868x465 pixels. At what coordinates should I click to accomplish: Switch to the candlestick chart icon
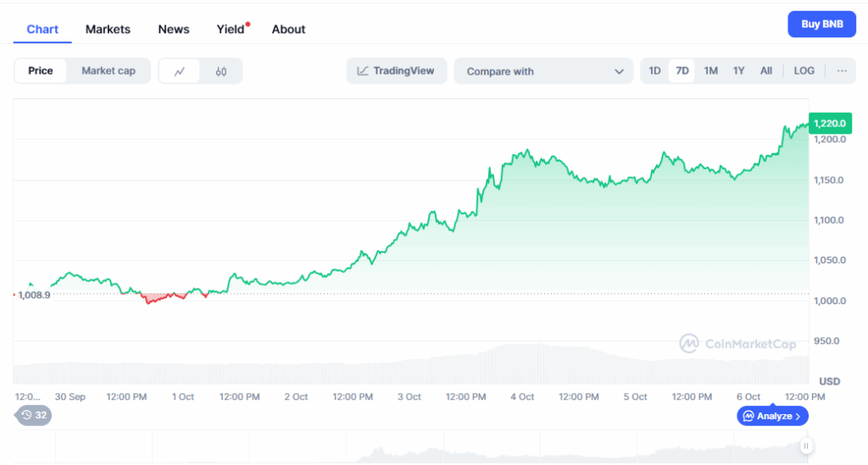pos(221,71)
